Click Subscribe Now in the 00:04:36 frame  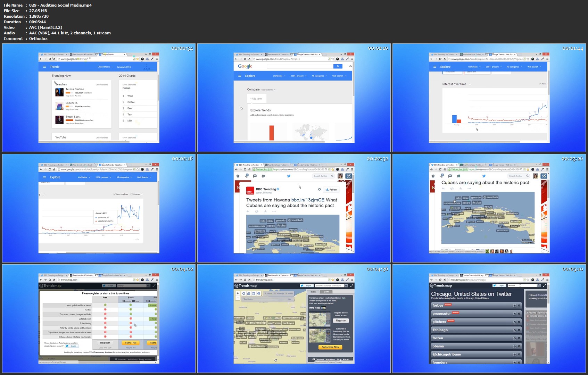(x=330, y=347)
